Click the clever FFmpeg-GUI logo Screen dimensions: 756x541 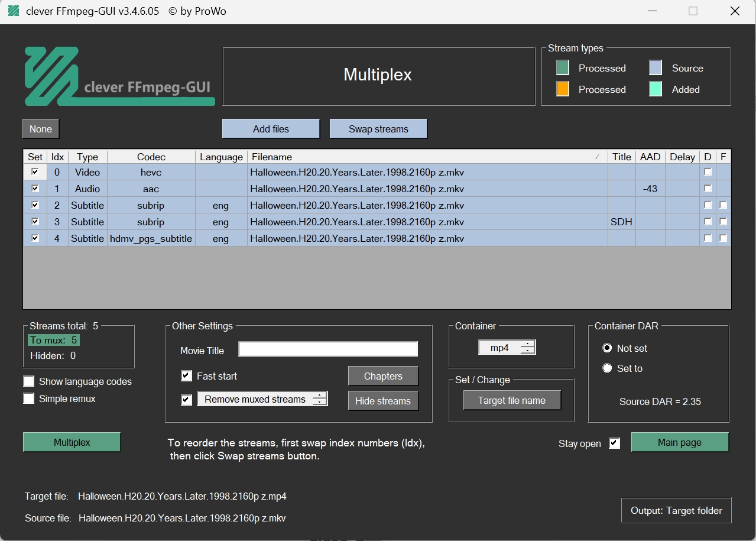tap(119, 76)
